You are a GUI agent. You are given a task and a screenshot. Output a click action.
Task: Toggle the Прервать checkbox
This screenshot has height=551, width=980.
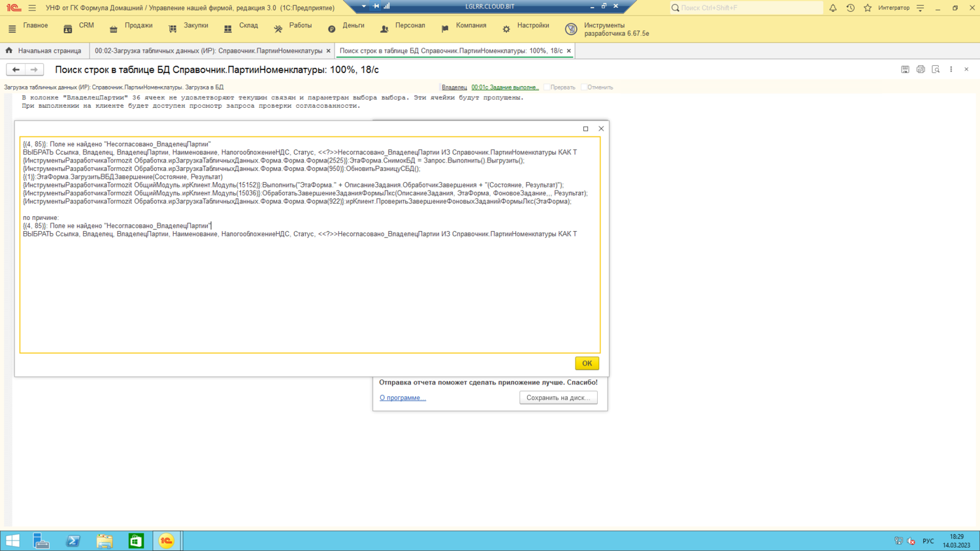click(547, 87)
